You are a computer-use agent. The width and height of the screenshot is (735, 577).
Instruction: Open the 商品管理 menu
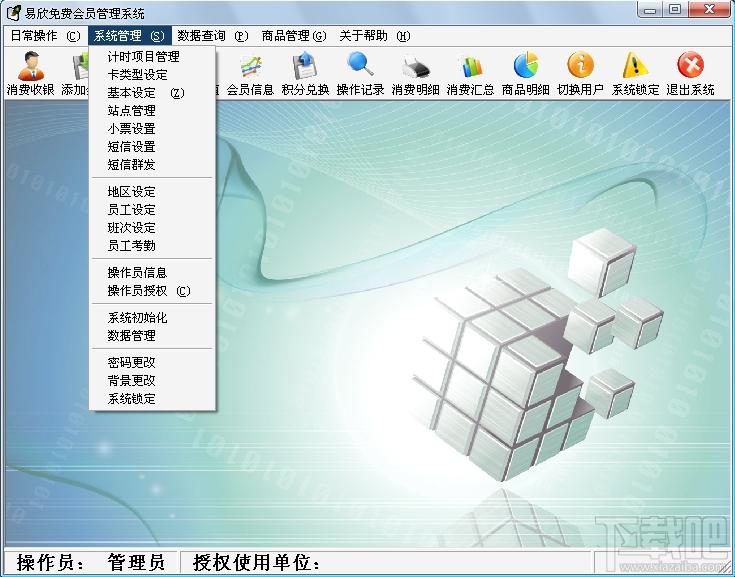point(293,36)
